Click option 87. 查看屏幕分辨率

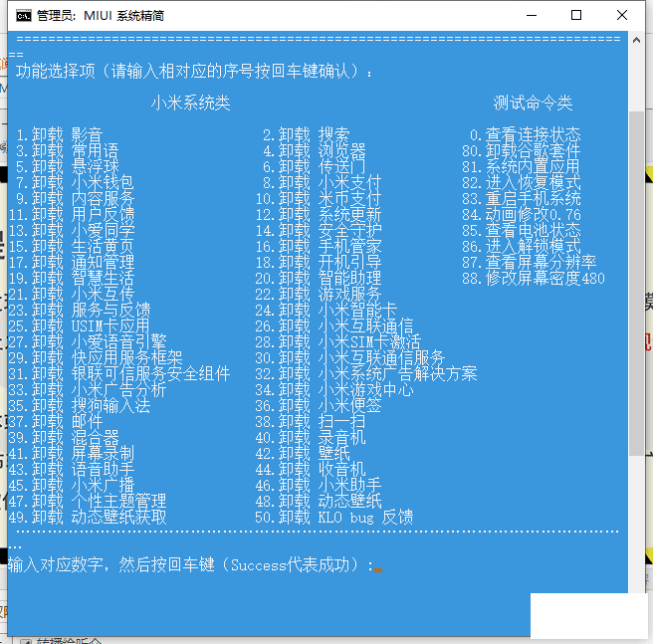tap(529, 263)
